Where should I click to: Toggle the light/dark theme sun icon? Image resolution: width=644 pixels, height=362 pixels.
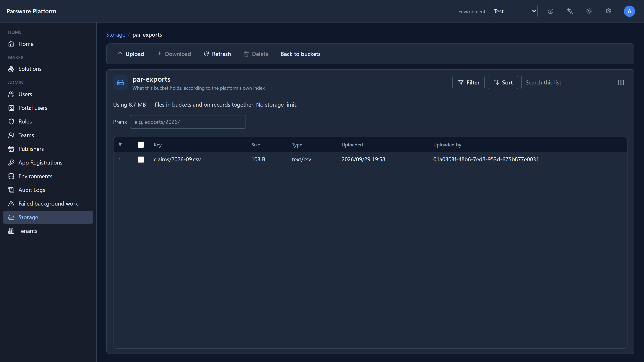pos(589,11)
